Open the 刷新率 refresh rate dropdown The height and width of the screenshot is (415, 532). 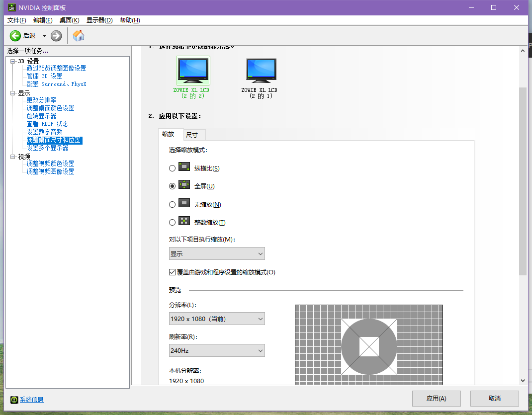coord(217,350)
